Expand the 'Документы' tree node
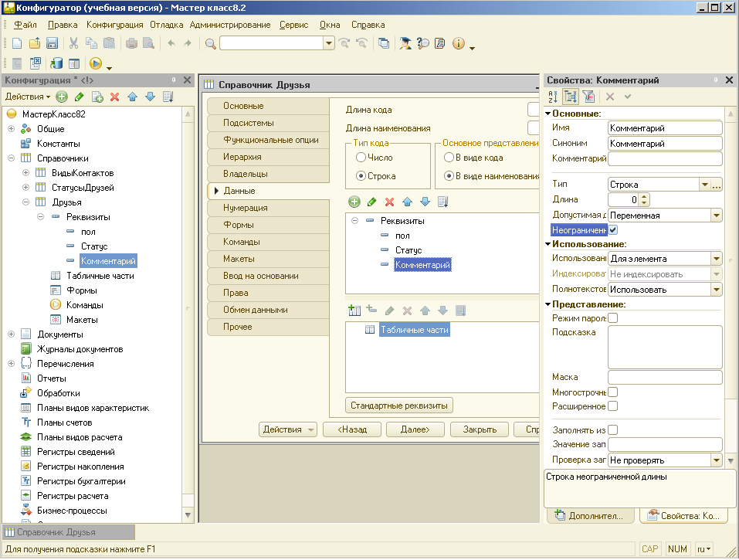Image resolution: width=739 pixels, height=560 pixels. [x=12, y=334]
